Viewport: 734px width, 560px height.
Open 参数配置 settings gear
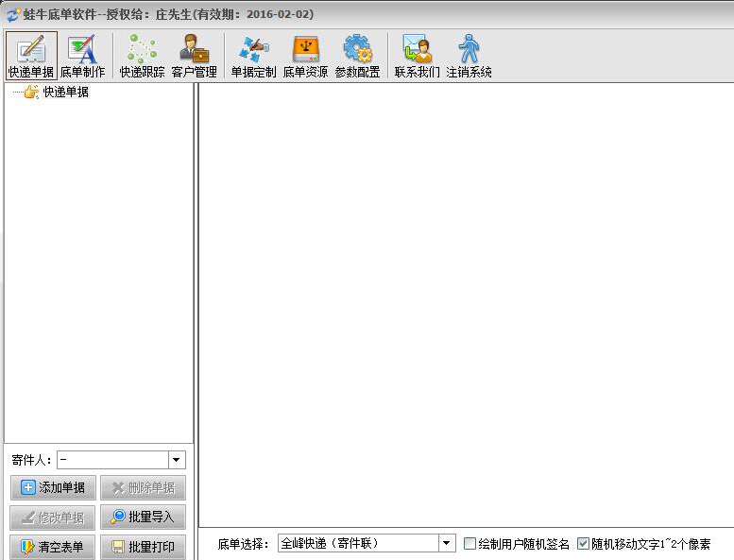click(x=357, y=56)
